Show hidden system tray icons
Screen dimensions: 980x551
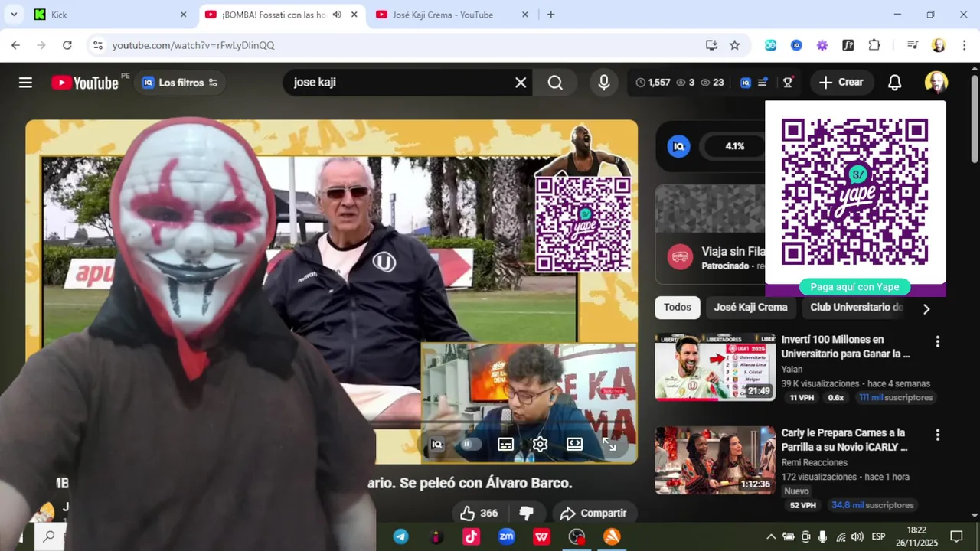(x=771, y=536)
